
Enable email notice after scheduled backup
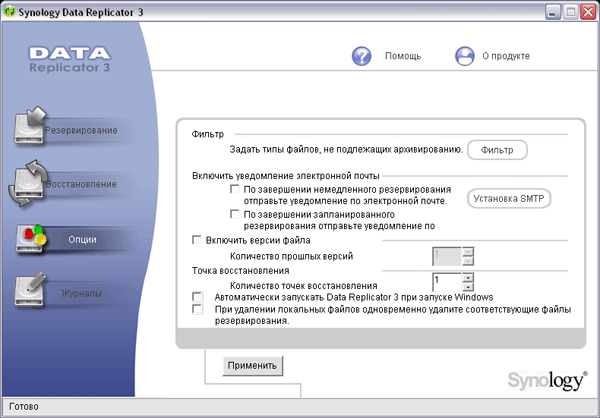pos(235,214)
